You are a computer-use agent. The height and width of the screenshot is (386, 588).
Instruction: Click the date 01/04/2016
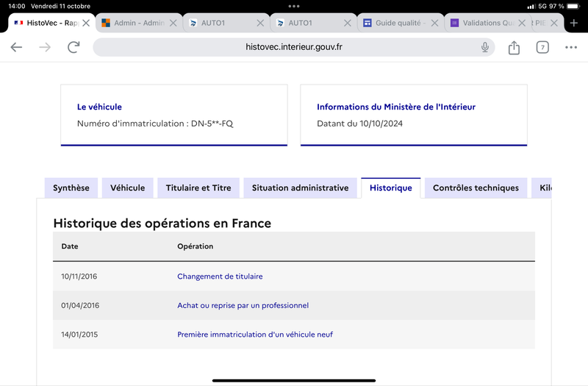tap(80, 305)
